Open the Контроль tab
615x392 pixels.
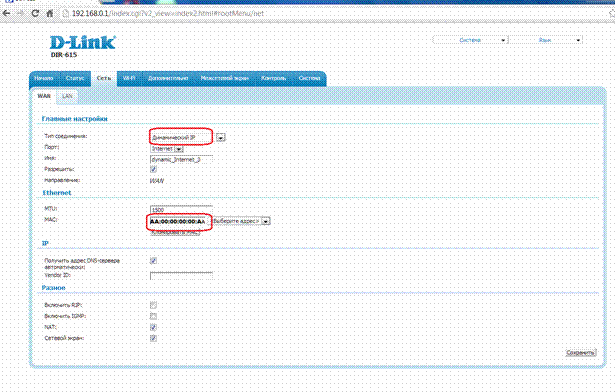coord(274,78)
